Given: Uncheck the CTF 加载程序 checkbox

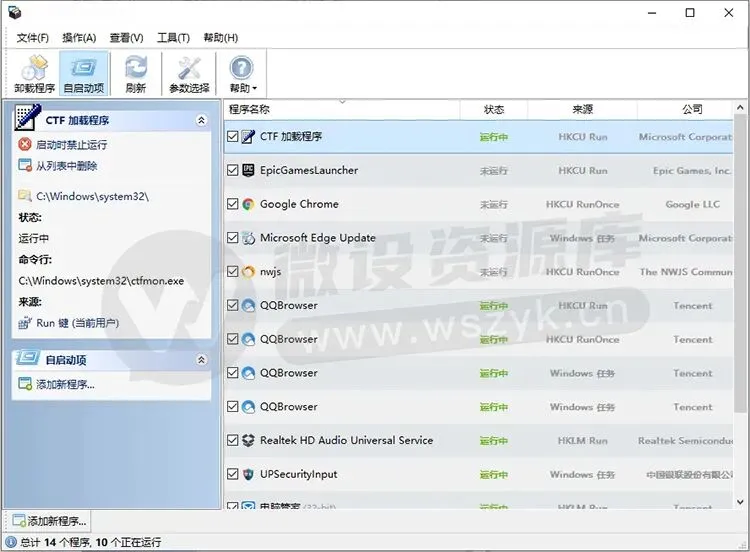Looking at the screenshot, I should 232,137.
